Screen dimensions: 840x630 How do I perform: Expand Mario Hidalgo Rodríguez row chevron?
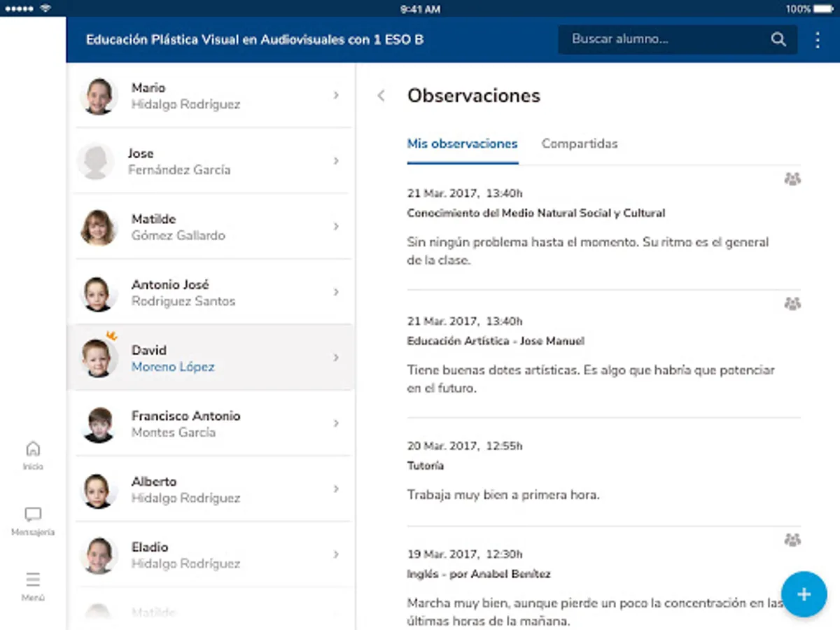pyautogui.click(x=336, y=95)
